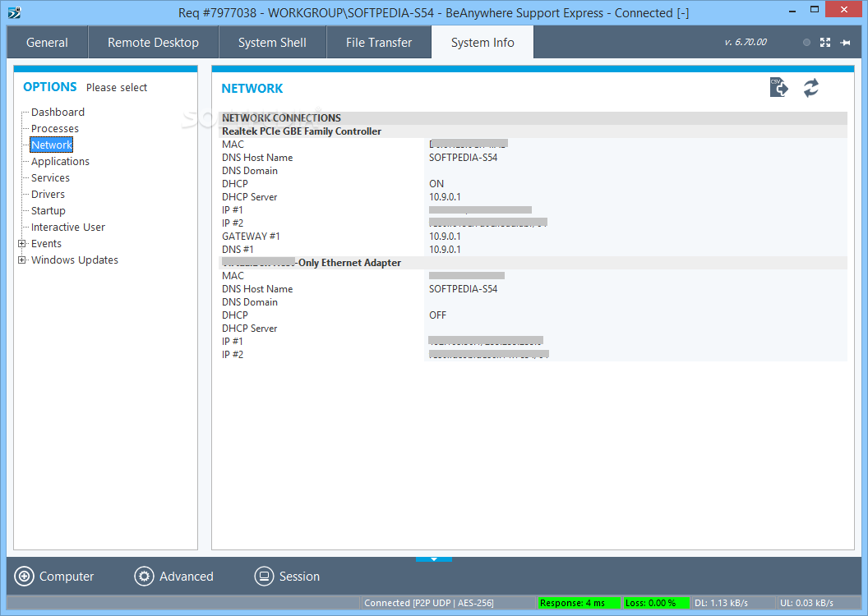Refresh the network information
This screenshot has width=868, height=616.
811,87
